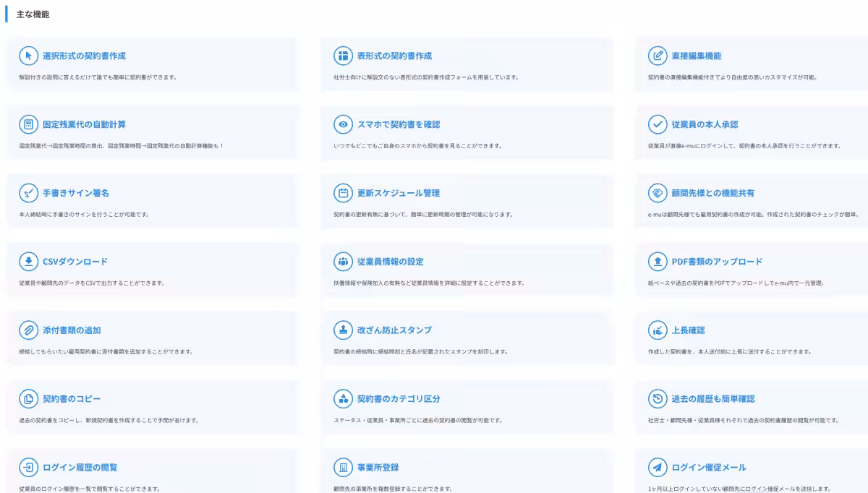The height and width of the screenshot is (493, 868).
Task: Click the building icon for 事業所登録
Action: coord(343,468)
